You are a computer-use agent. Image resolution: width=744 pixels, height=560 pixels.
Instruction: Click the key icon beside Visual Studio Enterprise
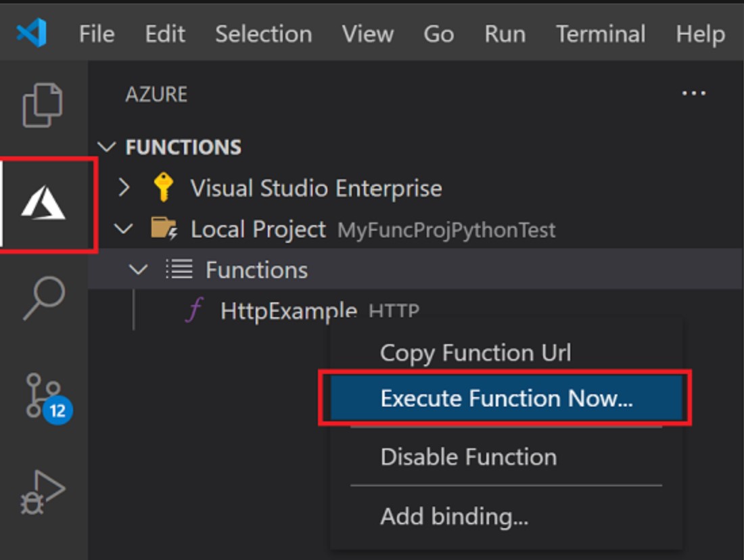[x=163, y=187]
